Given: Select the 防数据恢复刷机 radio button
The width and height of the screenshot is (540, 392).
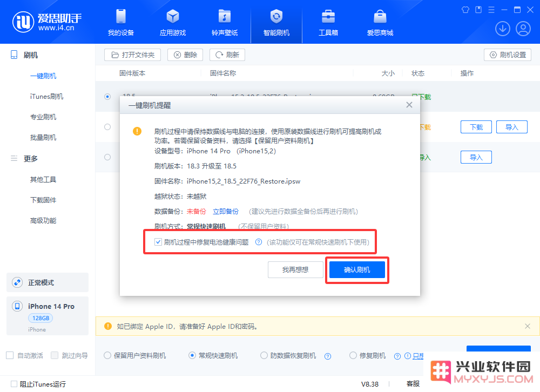Looking at the screenshot, I should pyautogui.click(x=264, y=355).
